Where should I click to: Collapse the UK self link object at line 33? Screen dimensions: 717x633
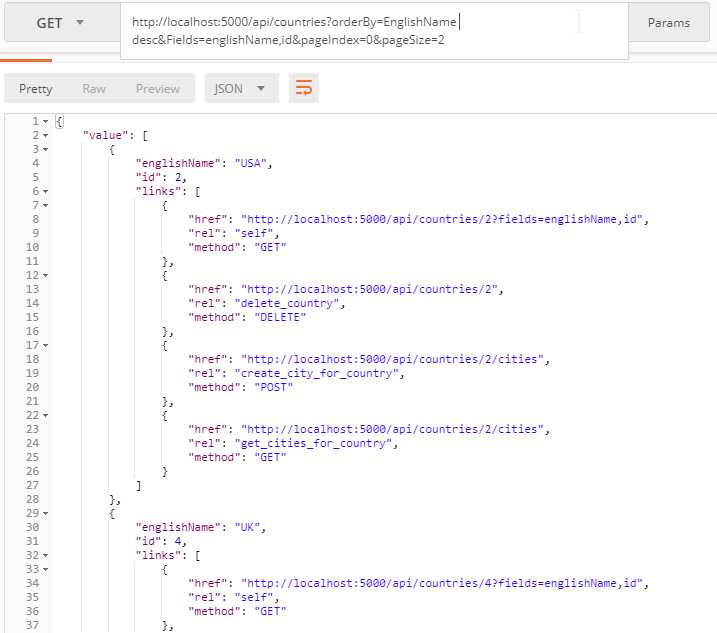[46, 570]
